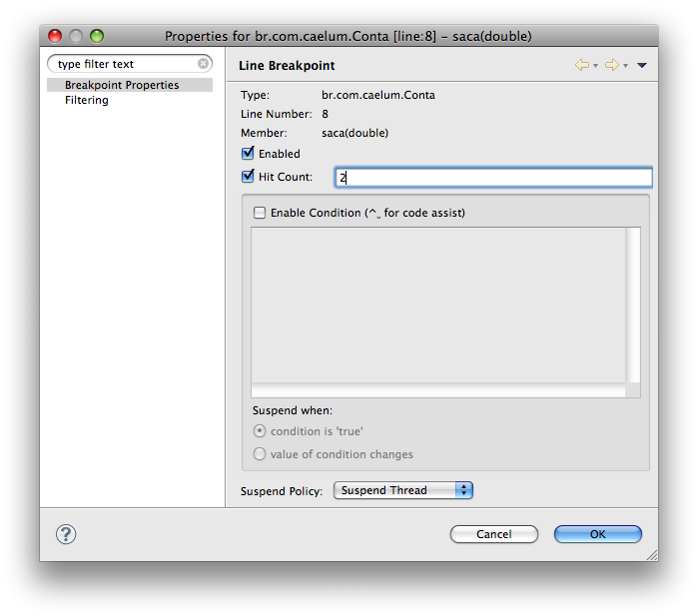Select Breakpoint Properties in the sidebar

point(122,85)
